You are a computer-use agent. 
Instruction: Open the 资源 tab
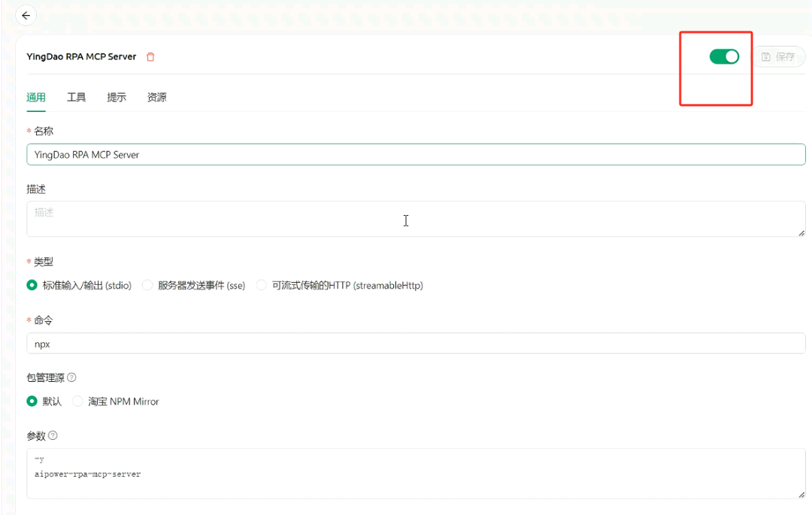pos(157,97)
